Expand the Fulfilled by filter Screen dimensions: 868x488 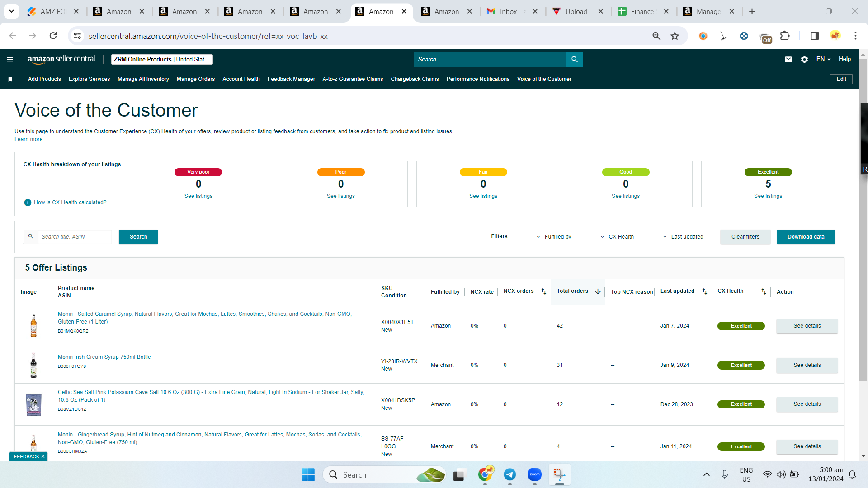(554, 237)
